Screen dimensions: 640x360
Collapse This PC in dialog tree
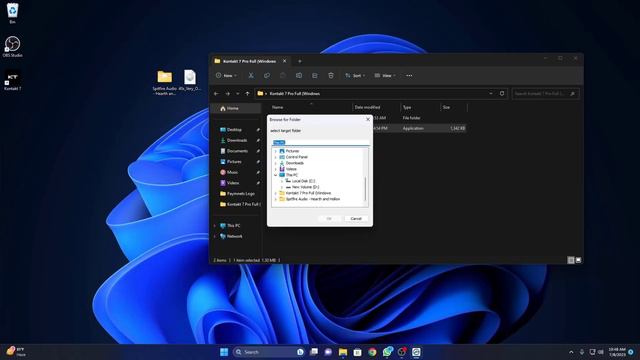pyautogui.click(x=276, y=175)
